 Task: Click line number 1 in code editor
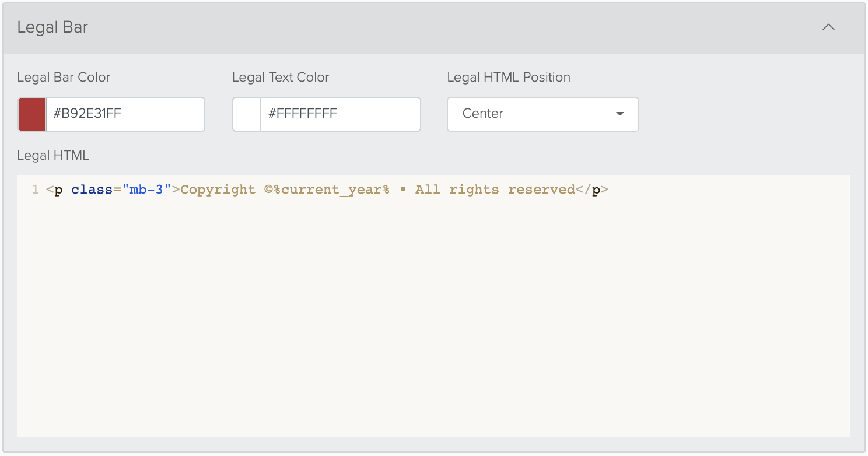pos(35,190)
